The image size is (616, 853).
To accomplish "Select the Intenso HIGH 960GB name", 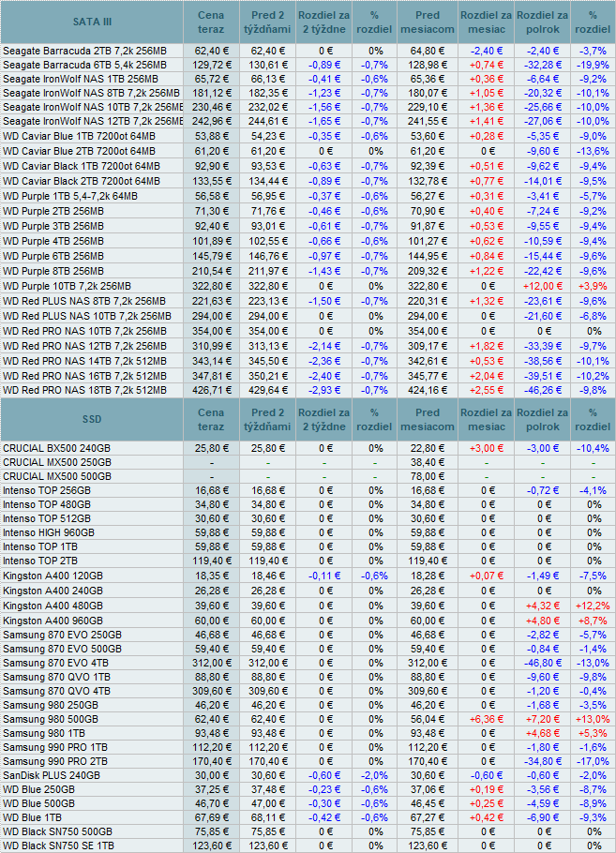I will 49,532.
